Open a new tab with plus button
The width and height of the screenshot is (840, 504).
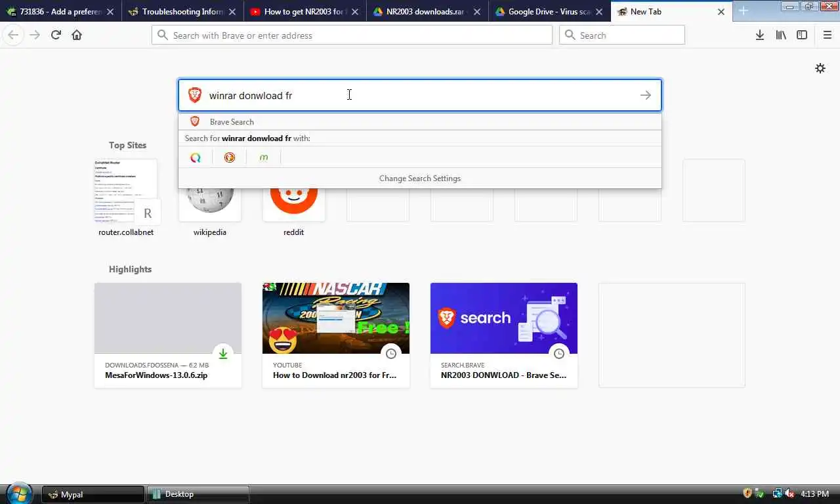coord(743,11)
